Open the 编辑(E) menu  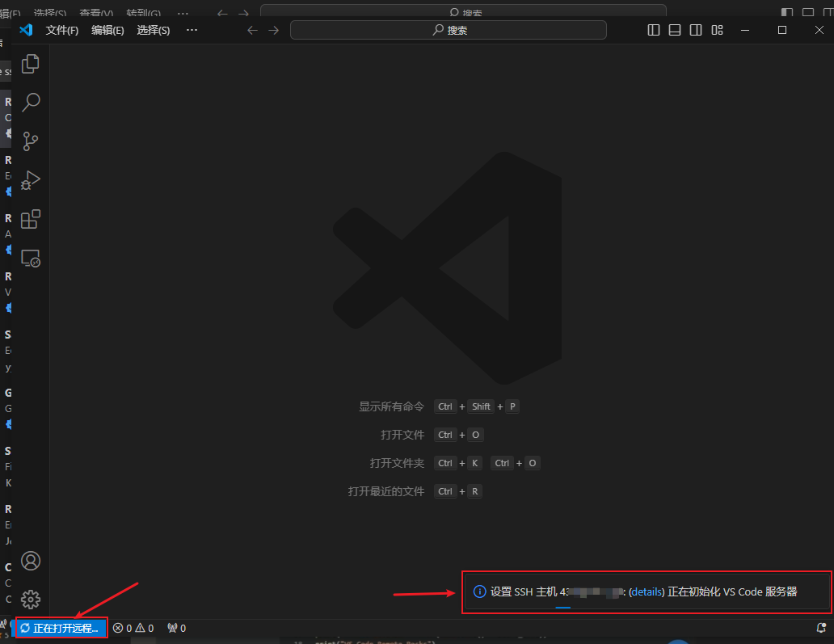tap(107, 31)
